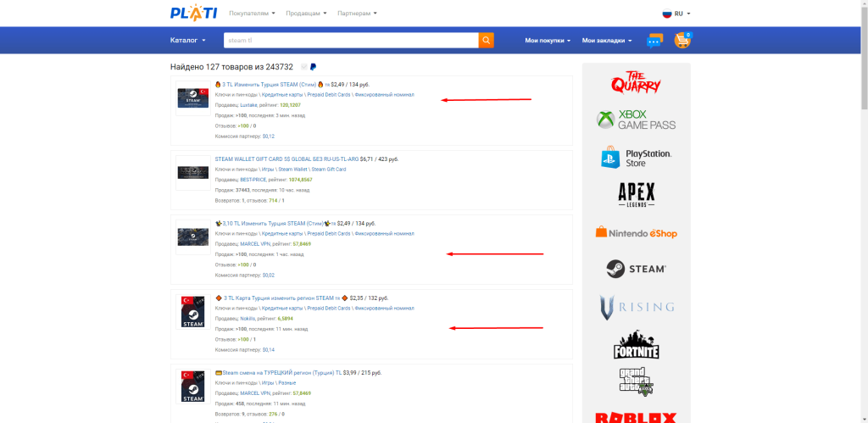Click the Xbox Game Pass banner

636,120
